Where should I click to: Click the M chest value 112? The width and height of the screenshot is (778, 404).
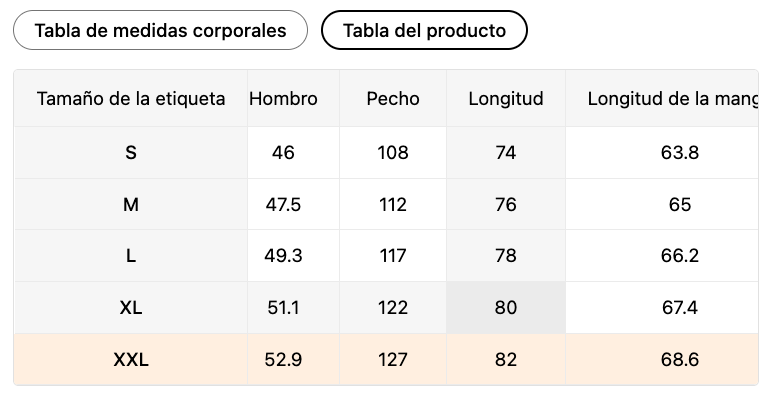(393, 204)
